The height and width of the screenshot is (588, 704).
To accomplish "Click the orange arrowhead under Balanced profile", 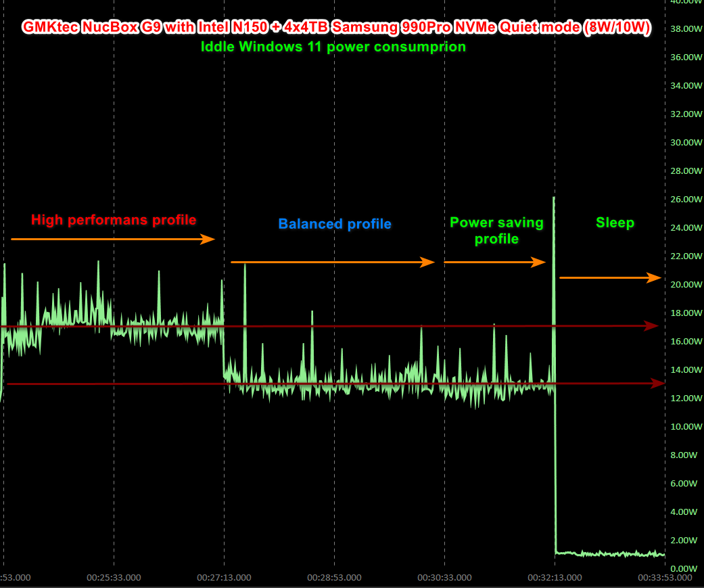I will (428, 262).
